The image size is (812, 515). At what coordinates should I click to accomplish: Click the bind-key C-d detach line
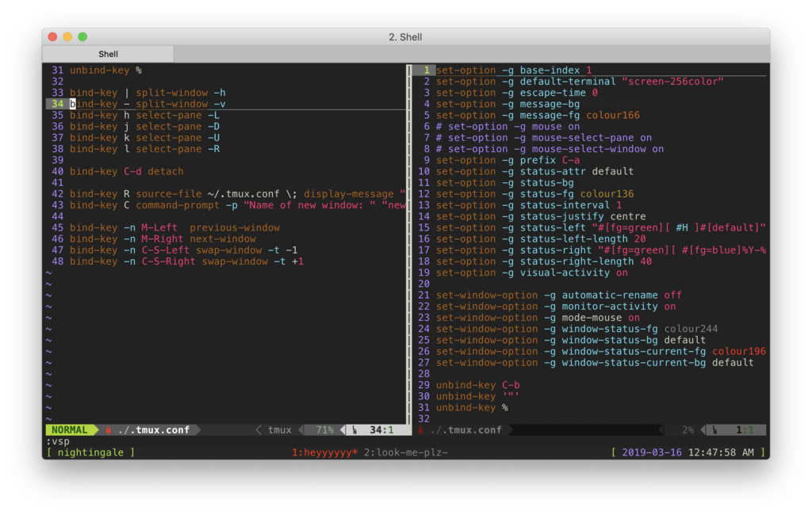(127, 171)
